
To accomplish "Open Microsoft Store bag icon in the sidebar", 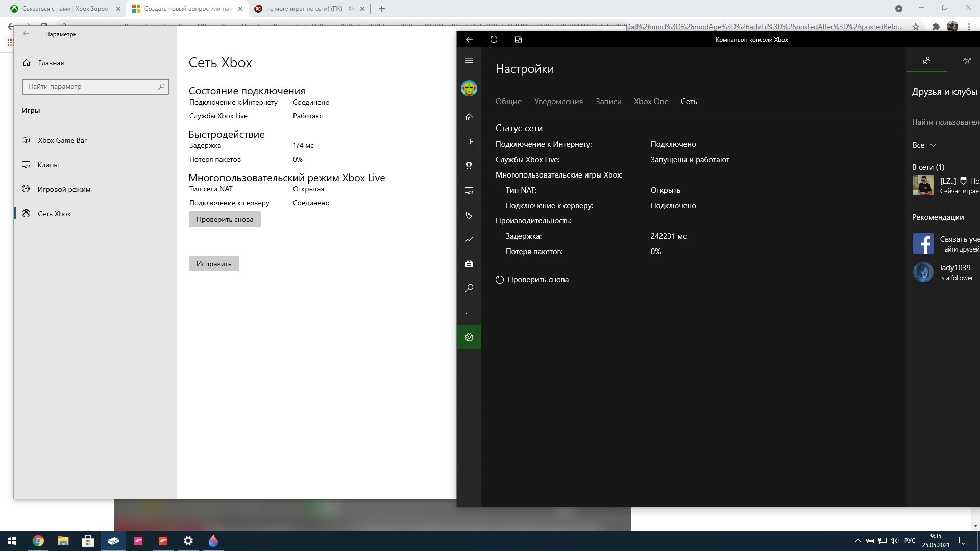I will 469,264.
